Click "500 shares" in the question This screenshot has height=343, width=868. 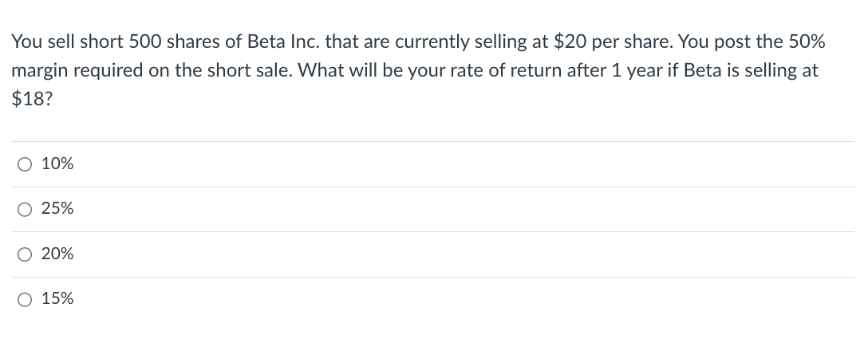tap(166, 41)
